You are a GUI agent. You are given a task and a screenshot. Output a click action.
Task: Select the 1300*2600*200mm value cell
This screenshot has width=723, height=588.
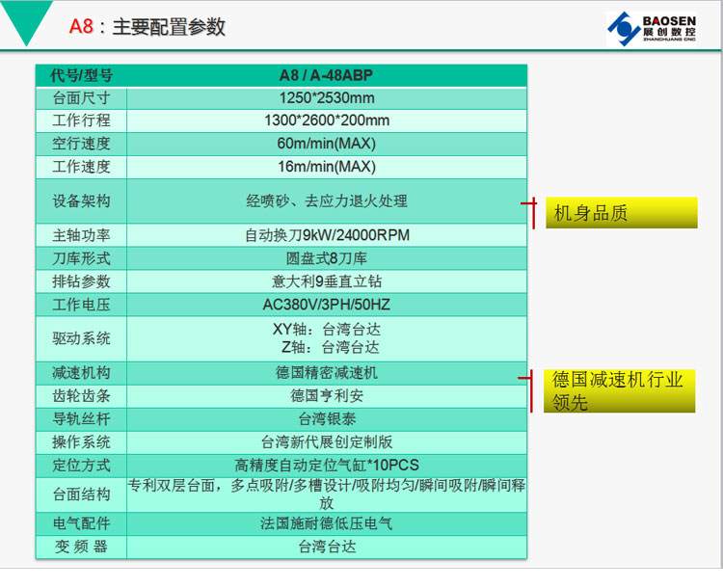click(x=326, y=120)
